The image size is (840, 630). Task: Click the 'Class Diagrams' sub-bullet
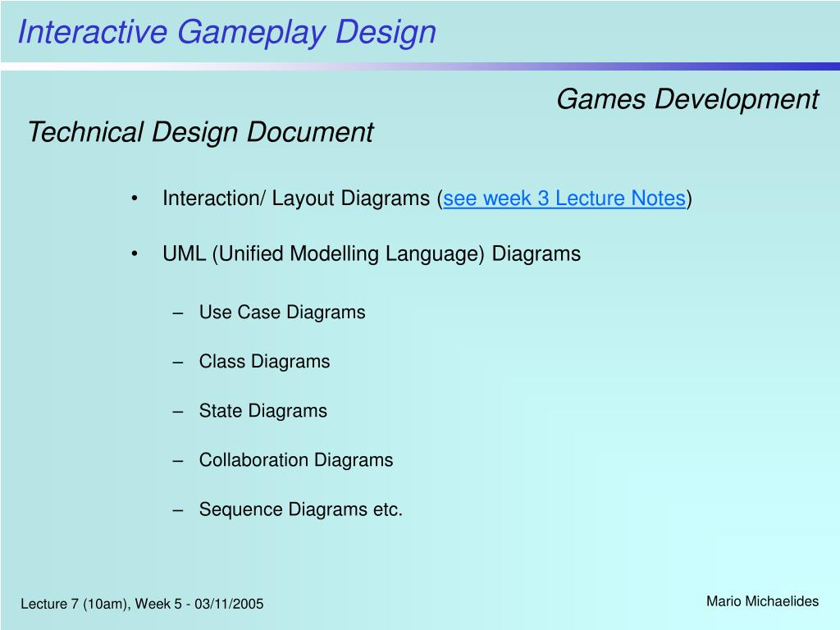pyautogui.click(x=265, y=362)
